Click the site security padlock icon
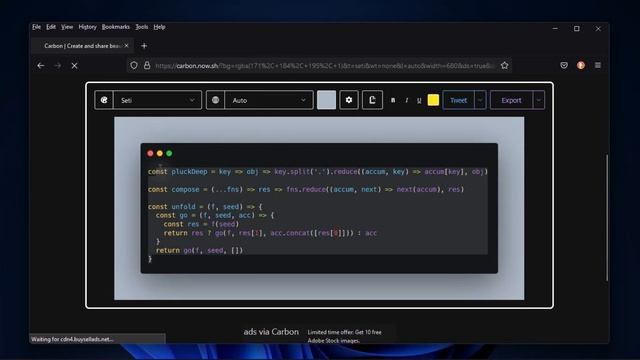This screenshot has height=360, width=640. click(x=147, y=65)
